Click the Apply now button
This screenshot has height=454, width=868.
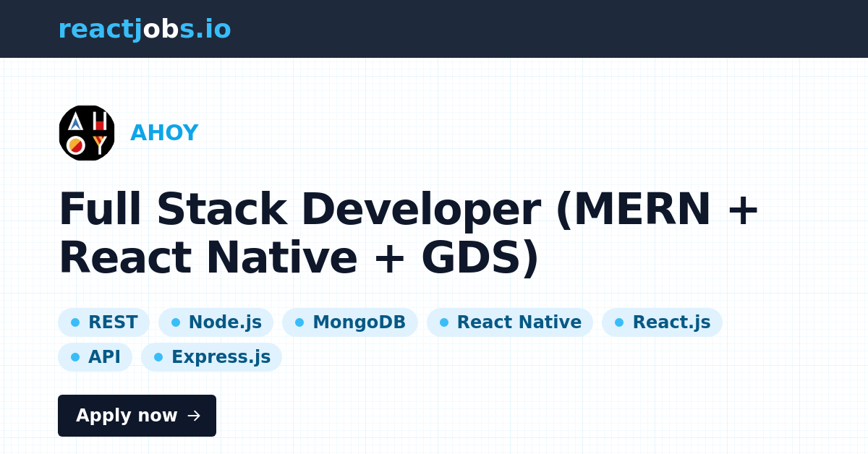coord(137,416)
